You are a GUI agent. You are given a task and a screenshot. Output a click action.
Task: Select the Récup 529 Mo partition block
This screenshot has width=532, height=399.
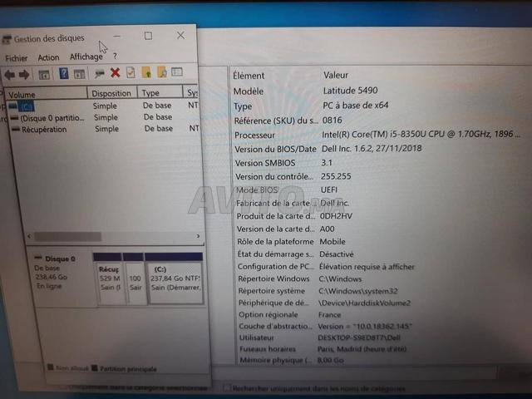[x=110, y=278]
